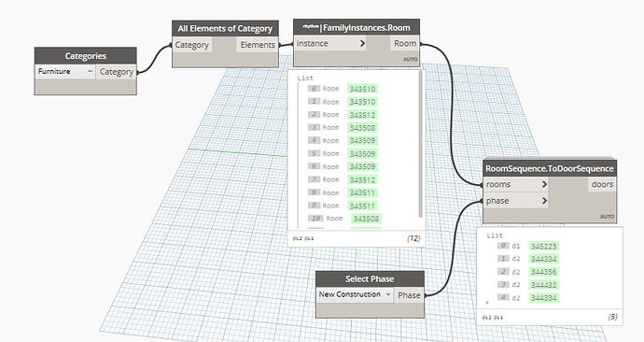Click room ID 343509 at index 4

pyautogui.click(x=362, y=140)
